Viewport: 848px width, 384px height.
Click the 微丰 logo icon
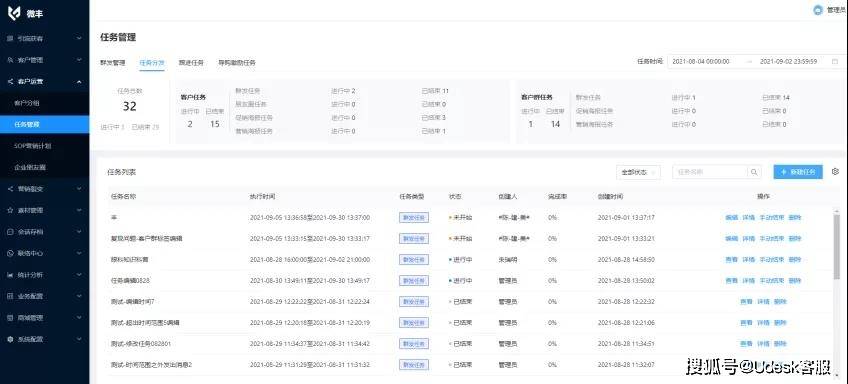pos(14,14)
